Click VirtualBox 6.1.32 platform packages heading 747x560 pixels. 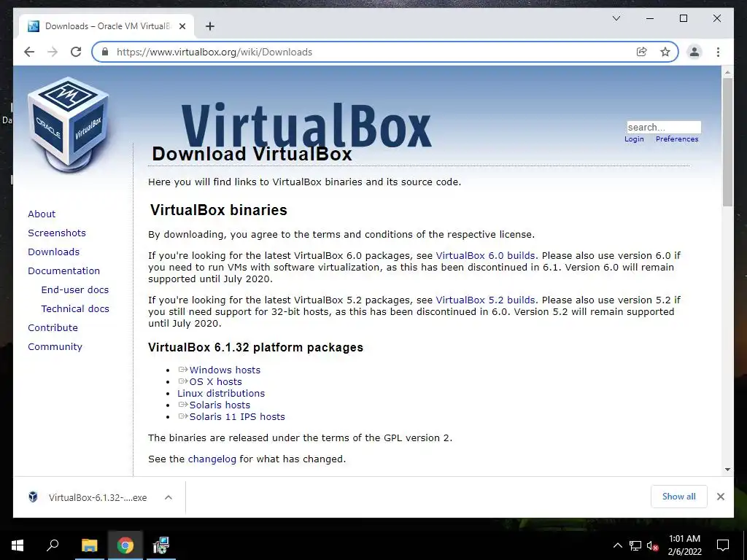(255, 348)
